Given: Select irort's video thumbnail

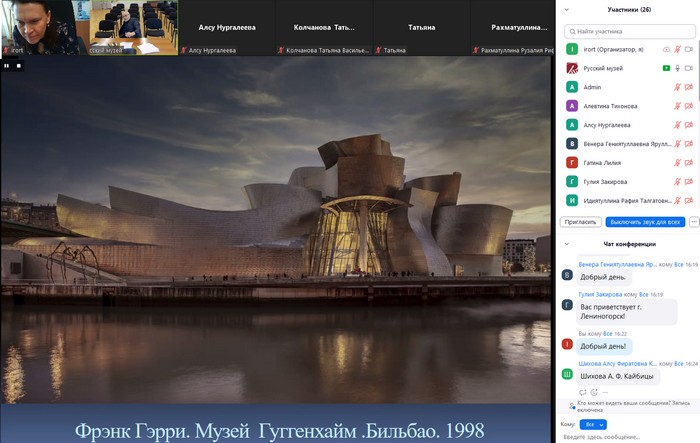Looking at the screenshot, I should click(45, 28).
